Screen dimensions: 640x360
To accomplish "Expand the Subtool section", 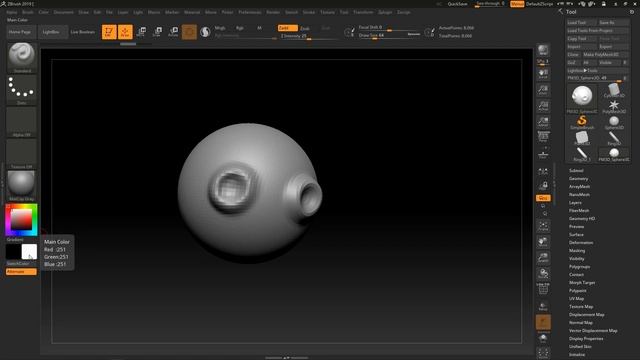I will [x=576, y=171].
